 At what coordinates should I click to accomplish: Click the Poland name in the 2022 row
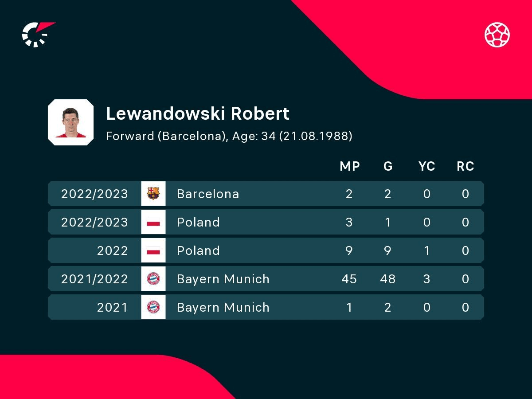tap(198, 250)
